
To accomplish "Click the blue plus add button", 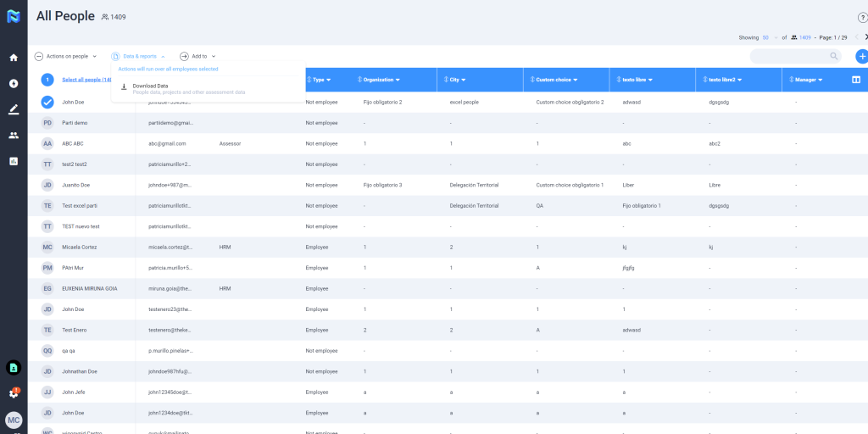I will pyautogui.click(x=861, y=56).
